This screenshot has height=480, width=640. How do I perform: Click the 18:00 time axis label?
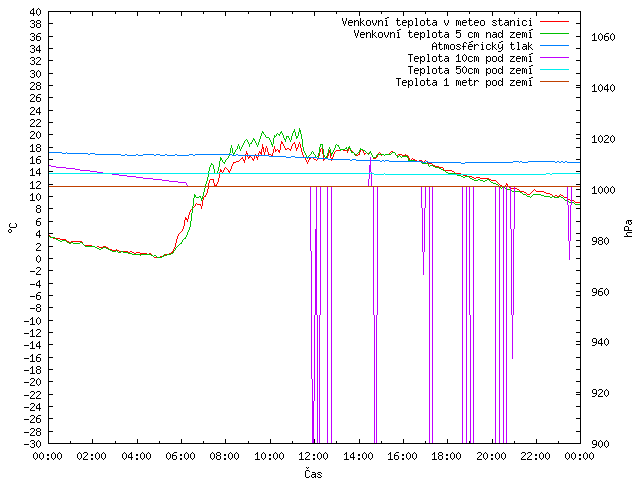447,456
